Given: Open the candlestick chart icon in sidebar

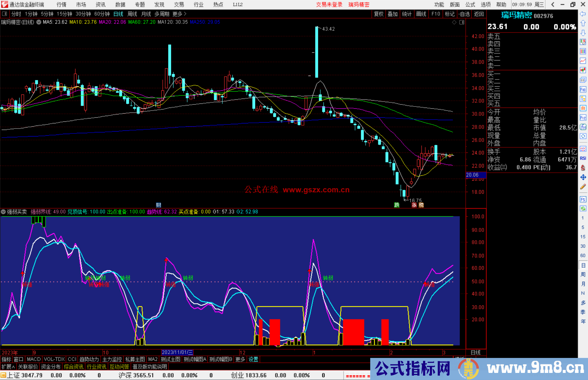Looking at the screenshot, I should pos(583,70).
